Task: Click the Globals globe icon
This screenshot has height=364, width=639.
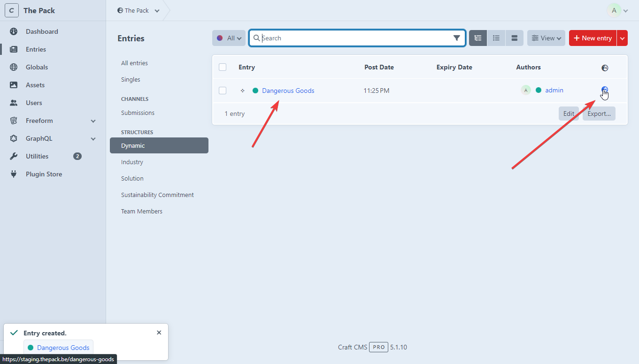Action: click(14, 67)
